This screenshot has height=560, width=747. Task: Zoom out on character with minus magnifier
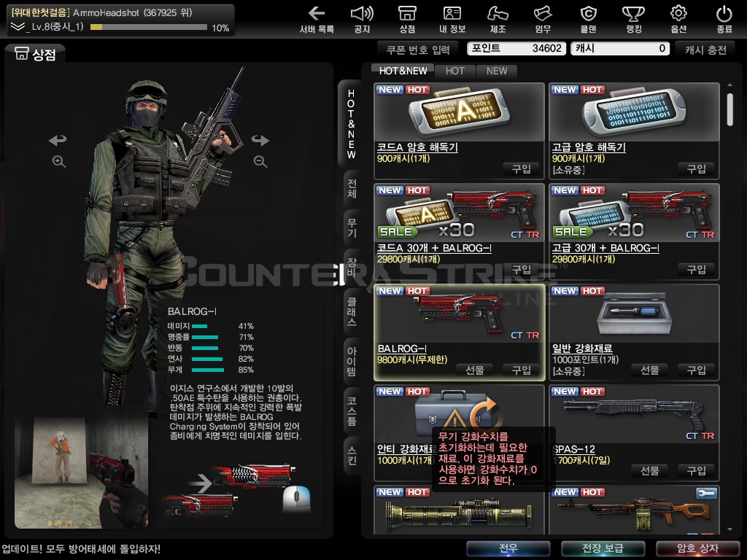coord(260,161)
